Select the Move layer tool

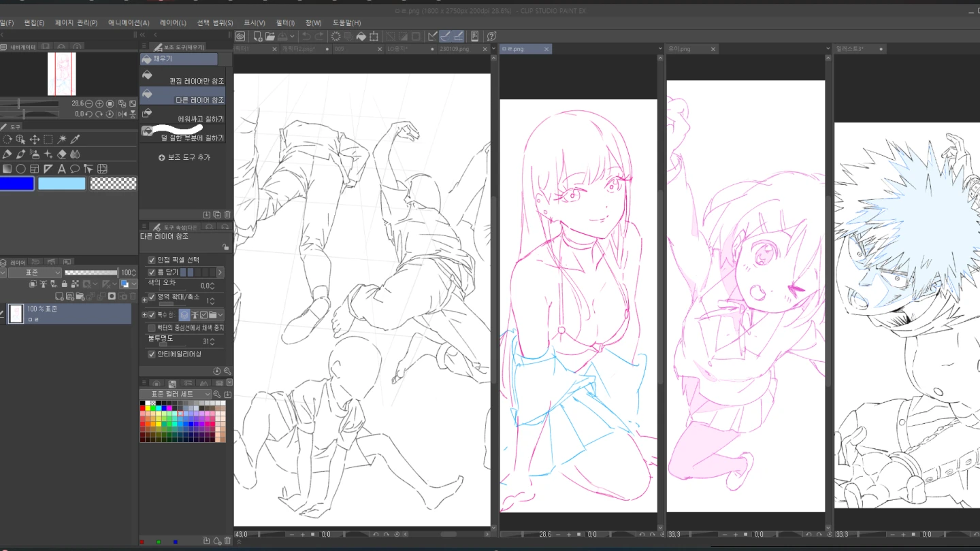[x=35, y=139]
